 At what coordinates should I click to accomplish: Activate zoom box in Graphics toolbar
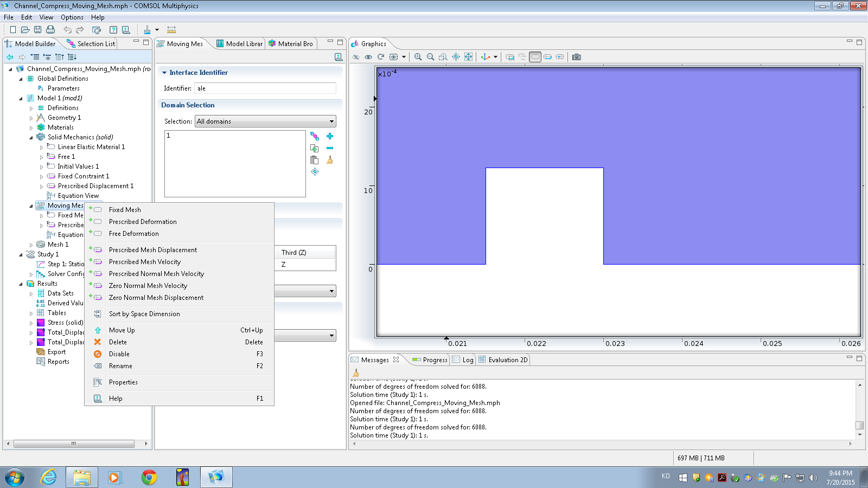point(443,57)
